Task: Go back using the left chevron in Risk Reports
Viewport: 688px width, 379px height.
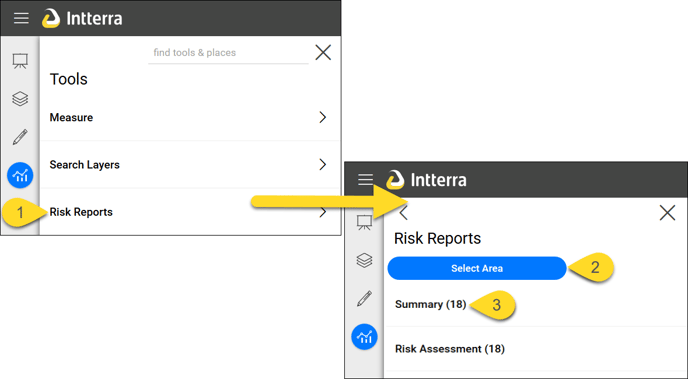Action: [404, 213]
